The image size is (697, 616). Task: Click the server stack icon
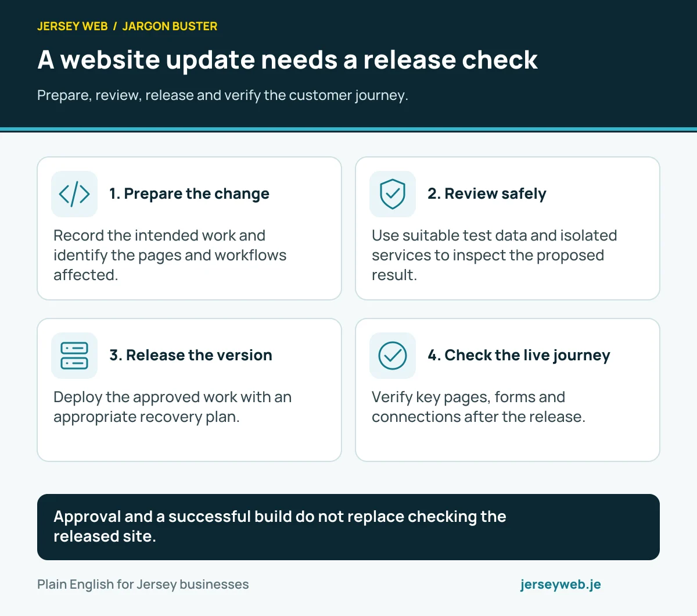click(x=74, y=356)
